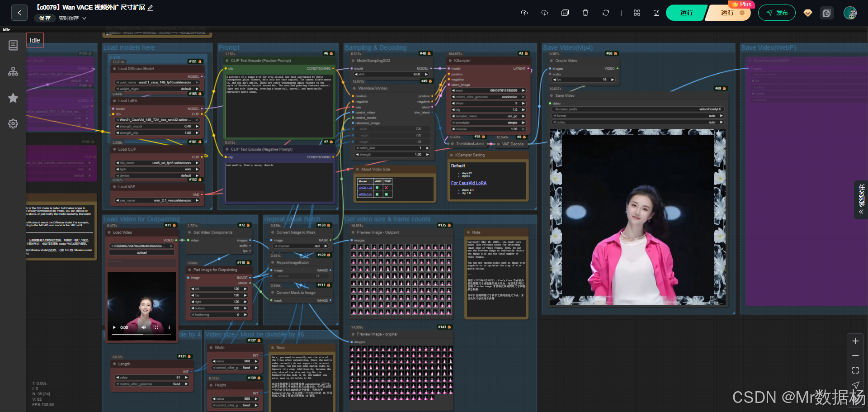Click the strength_model 0.40 field
This screenshot has height=412, width=868.
tap(157, 127)
